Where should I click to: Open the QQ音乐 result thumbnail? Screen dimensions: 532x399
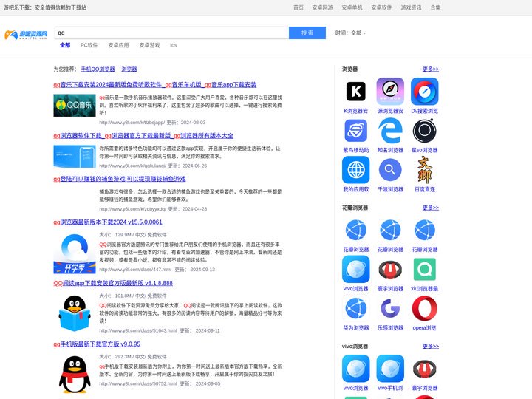tap(75, 106)
